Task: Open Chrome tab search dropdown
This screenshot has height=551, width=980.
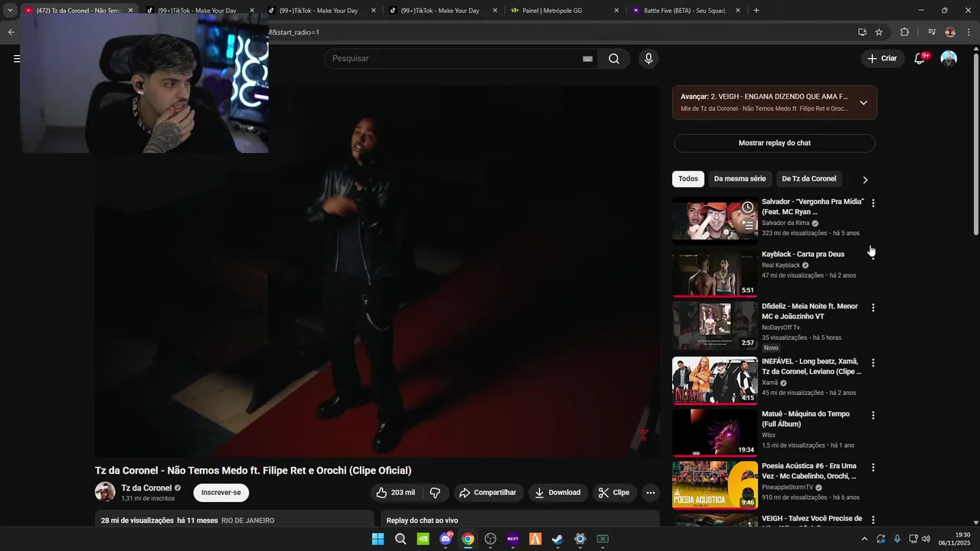Action: [x=10, y=11]
